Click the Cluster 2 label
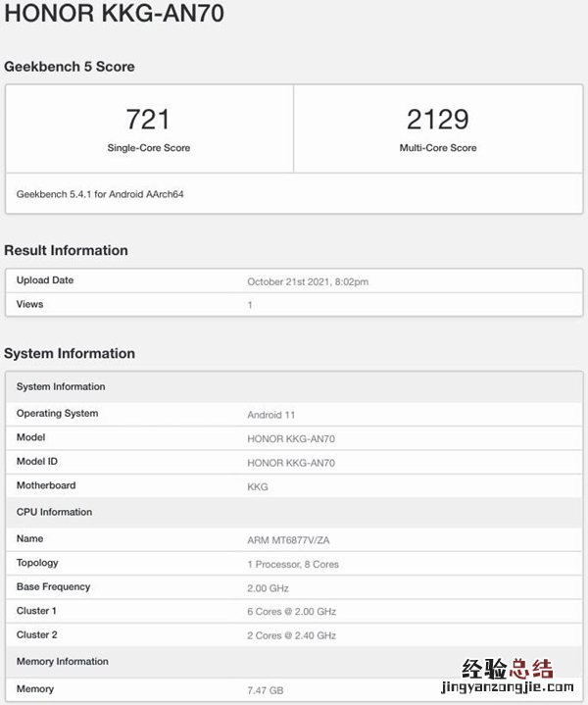The height and width of the screenshot is (705, 588). click(37, 634)
